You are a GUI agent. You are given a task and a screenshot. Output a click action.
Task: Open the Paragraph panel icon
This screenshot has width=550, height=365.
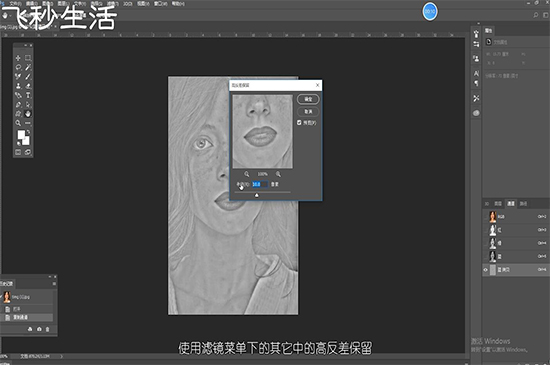476,83
